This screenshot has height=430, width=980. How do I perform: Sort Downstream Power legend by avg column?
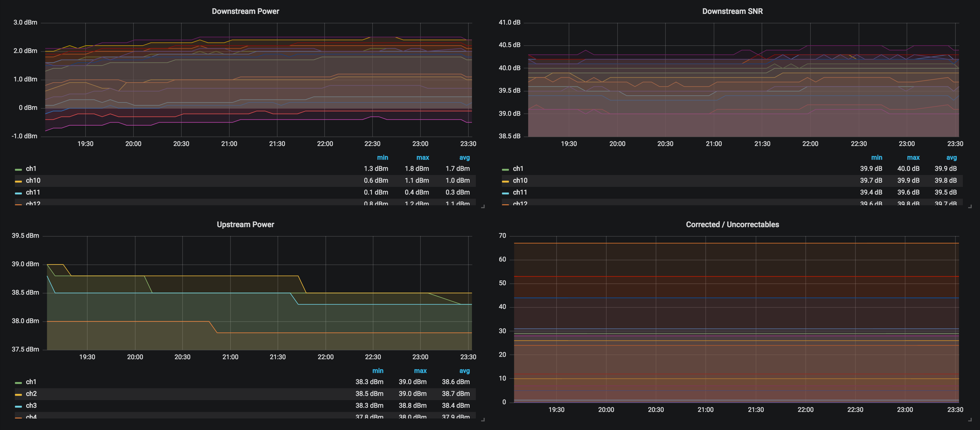[465, 158]
